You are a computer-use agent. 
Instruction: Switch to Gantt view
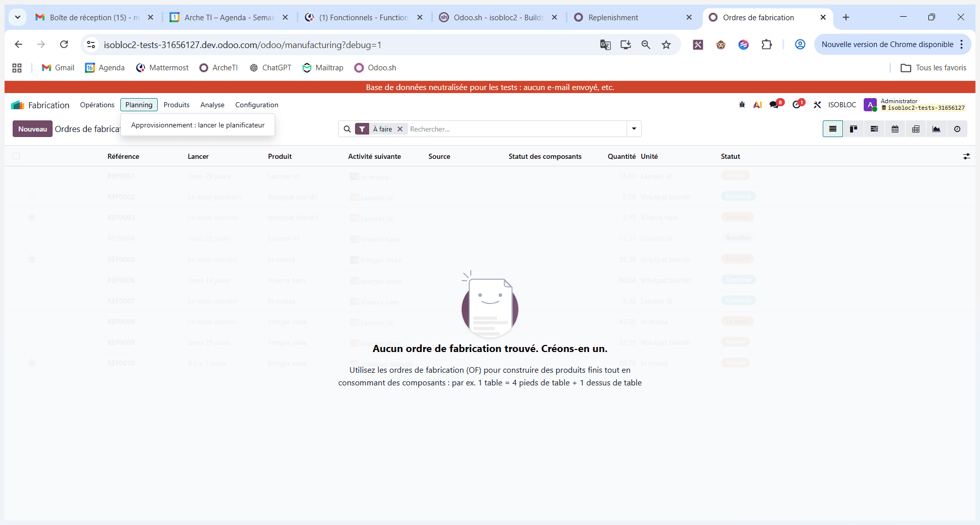coord(874,129)
